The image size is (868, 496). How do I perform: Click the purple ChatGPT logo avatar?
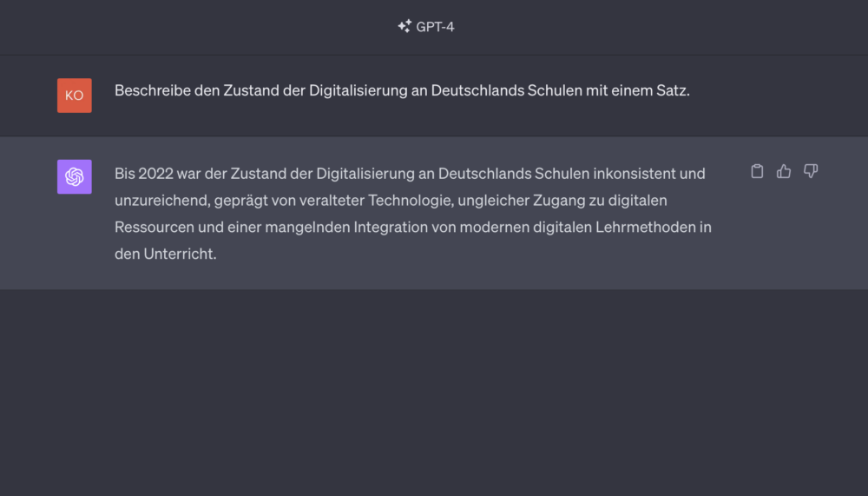point(74,177)
